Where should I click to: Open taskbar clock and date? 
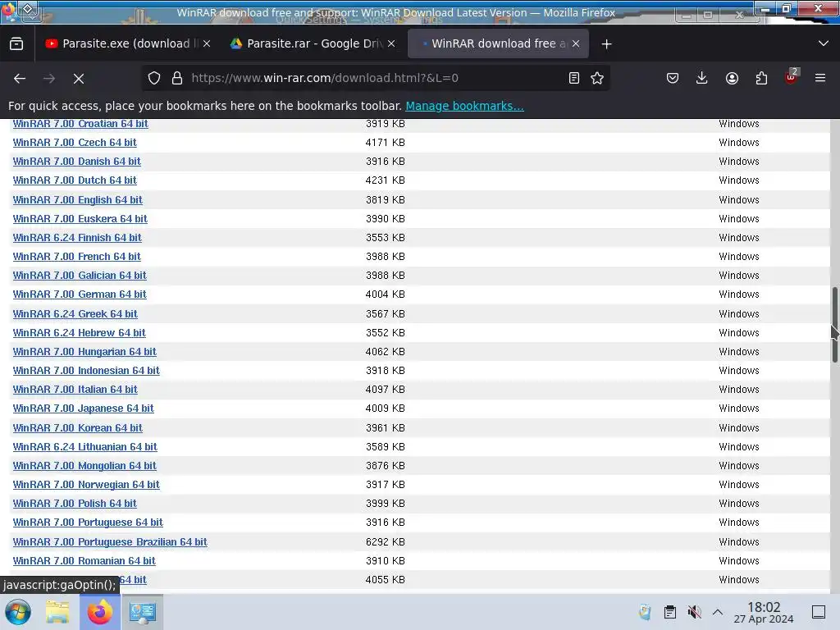coord(764,612)
